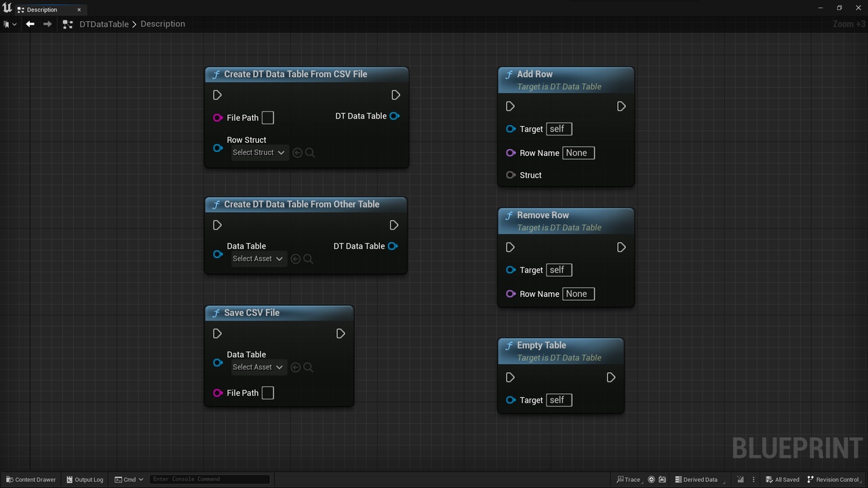Open the Select Asset dropdown in Create From Other Table
This screenshot has height=488, width=868.
coord(258,259)
